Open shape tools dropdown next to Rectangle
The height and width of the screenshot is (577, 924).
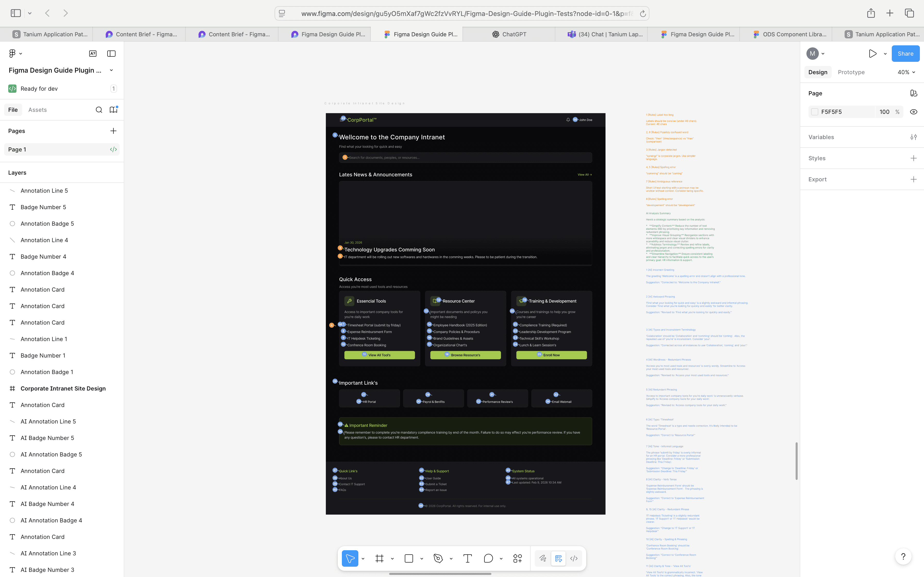pyautogui.click(x=422, y=559)
